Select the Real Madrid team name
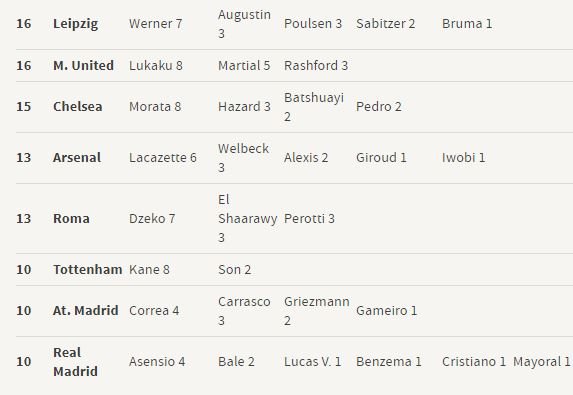The image size is (573, 395). 75,362
